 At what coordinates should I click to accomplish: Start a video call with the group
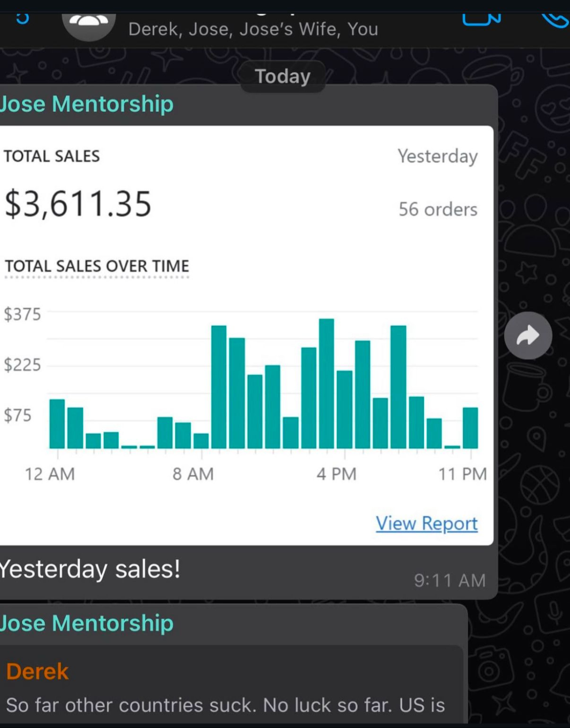click(481, 19)
